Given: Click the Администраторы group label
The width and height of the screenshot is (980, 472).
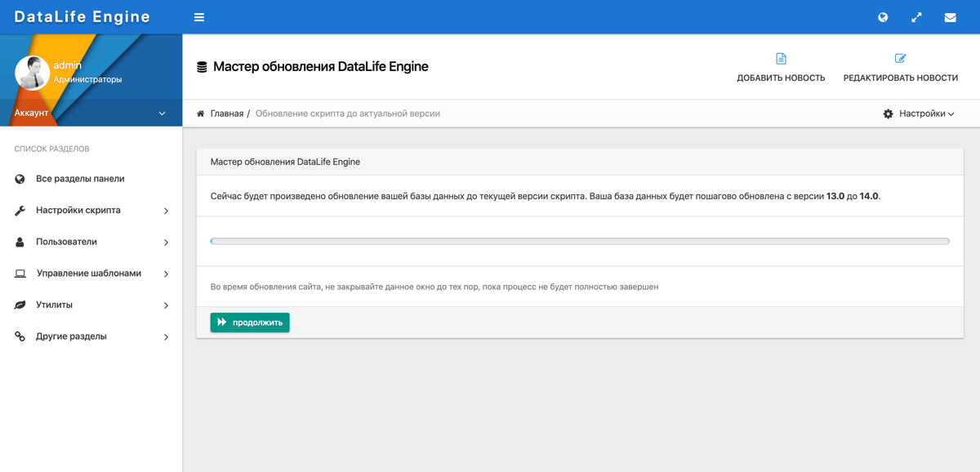Looking at the screenshot, I should (87, 80).
